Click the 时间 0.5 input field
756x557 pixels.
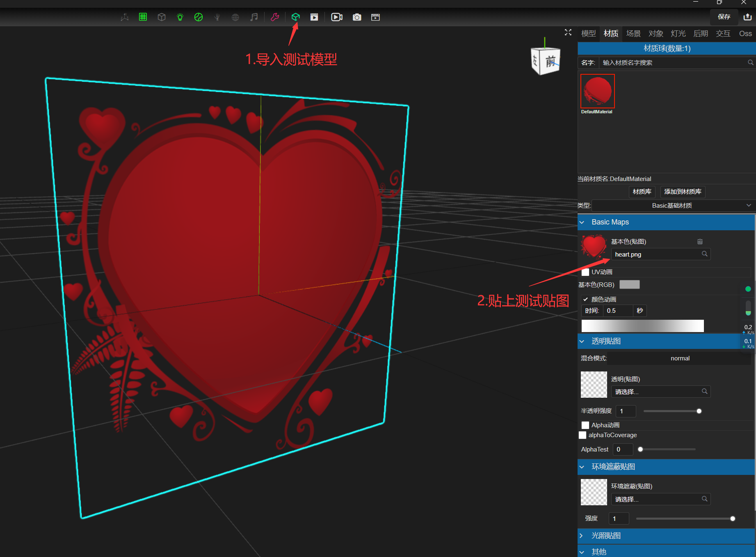tap(618, 311)
